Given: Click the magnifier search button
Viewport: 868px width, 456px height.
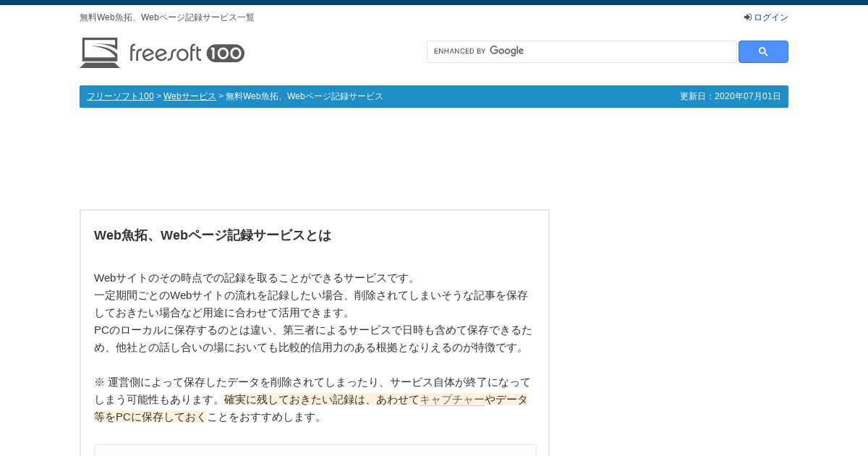Looking at the screenshot, I should click(x=763, y=52).
